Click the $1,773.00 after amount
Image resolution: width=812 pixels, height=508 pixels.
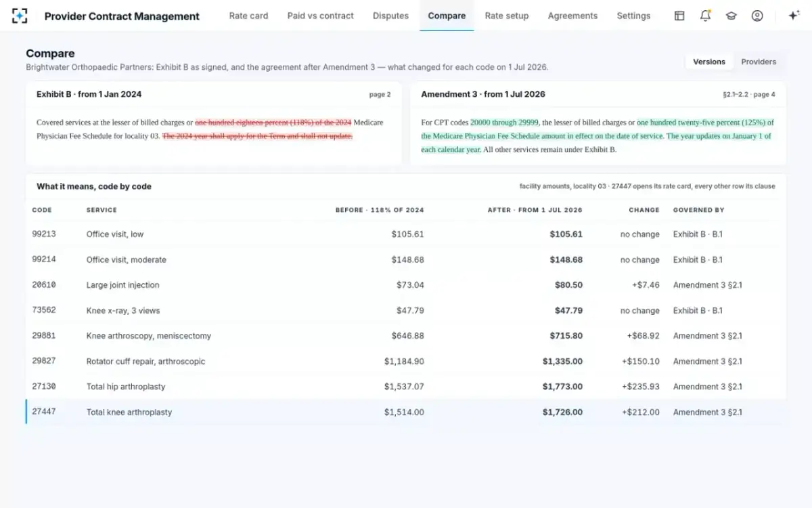click(562, 387)
